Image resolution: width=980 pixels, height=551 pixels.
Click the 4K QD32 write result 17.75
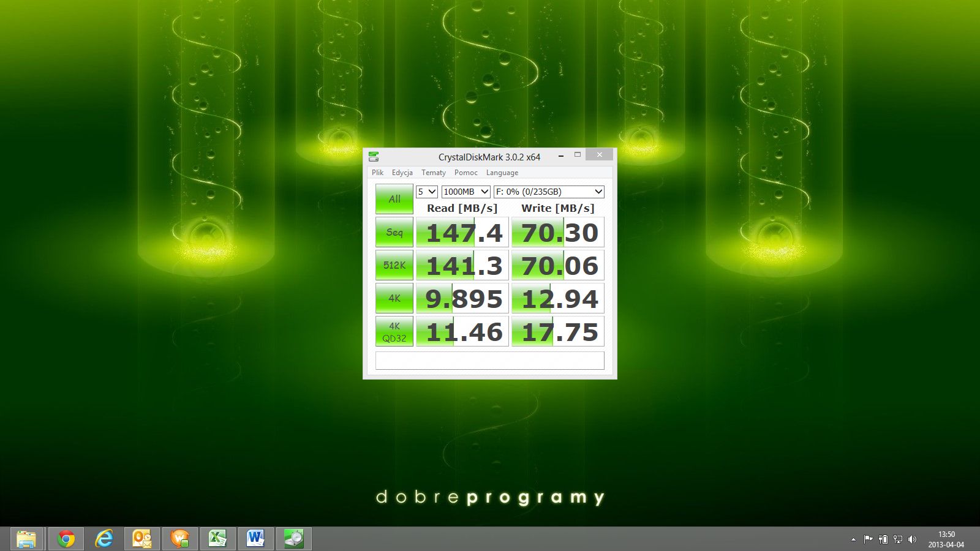(558, 332)
